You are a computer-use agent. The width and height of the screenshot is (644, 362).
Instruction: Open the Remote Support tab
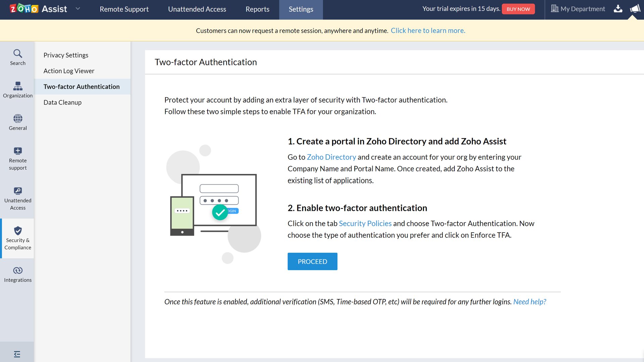[x=124, y=9]
